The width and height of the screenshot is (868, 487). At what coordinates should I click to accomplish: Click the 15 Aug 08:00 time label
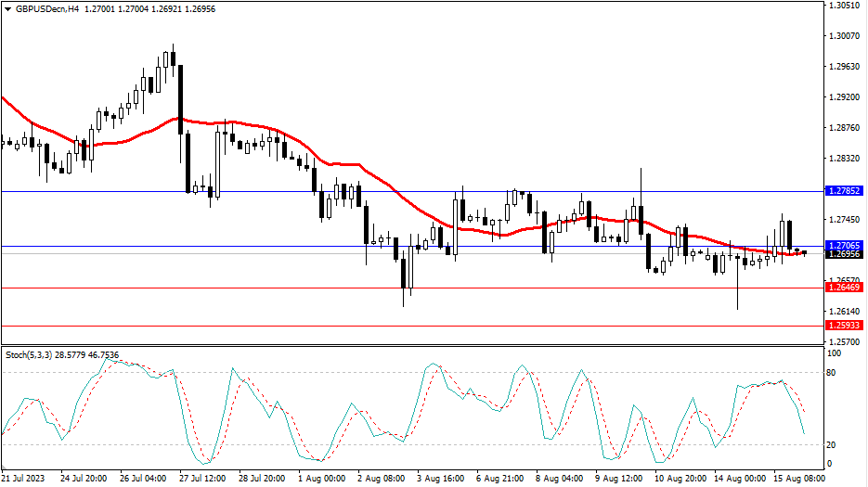pos(799,479)
